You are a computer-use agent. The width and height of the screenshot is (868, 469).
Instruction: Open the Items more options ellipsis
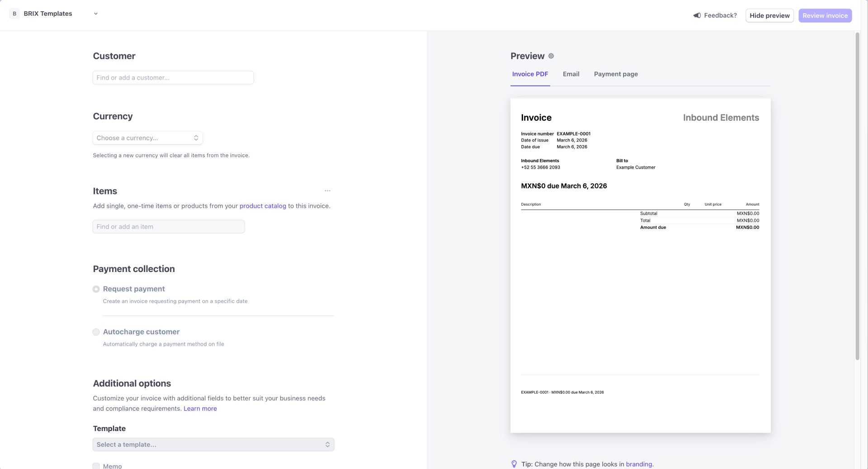click(x=327, y=191)
